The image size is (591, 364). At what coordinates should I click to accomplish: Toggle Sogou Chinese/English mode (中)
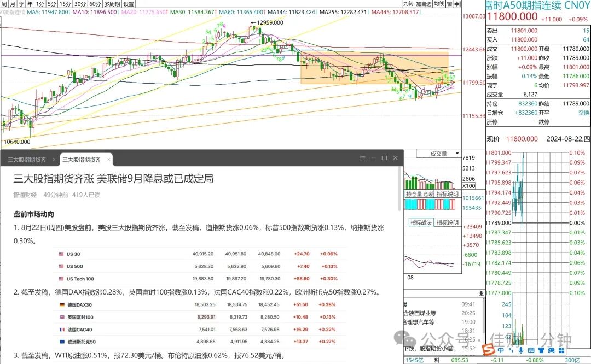501,350
